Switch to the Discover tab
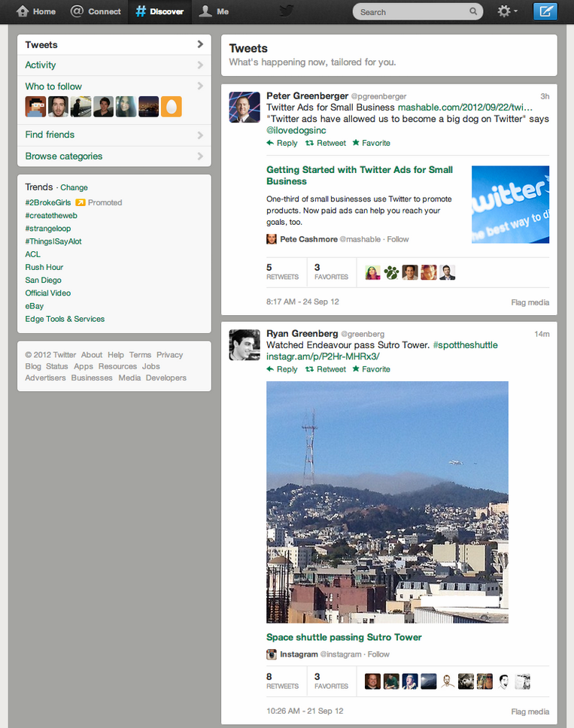This screenshot has height=728, width=574. [x=159, y=11]
